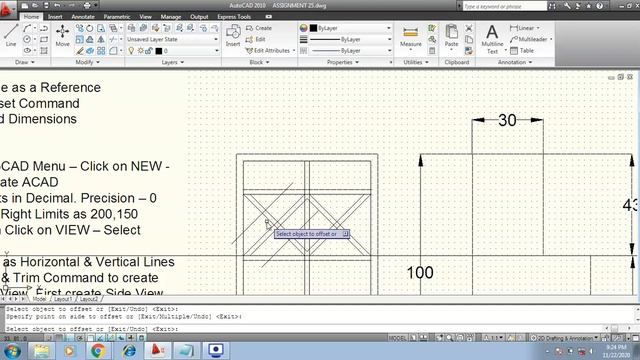640x360 pixels.
Task: Expand the Modify panel
Action: (88, 62)
